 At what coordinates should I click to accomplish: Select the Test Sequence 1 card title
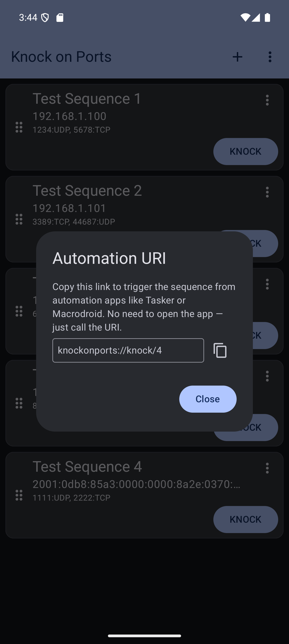(87, 99)
